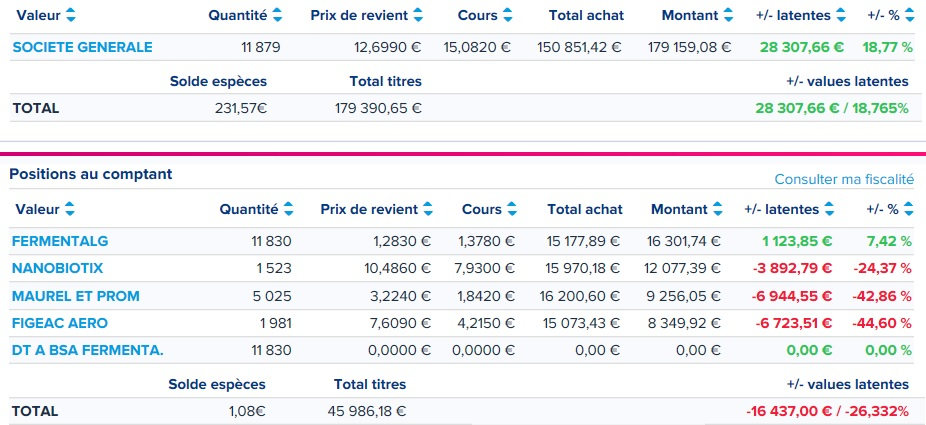Select the total loss -16 437,00 € / -26,332%

827,411
